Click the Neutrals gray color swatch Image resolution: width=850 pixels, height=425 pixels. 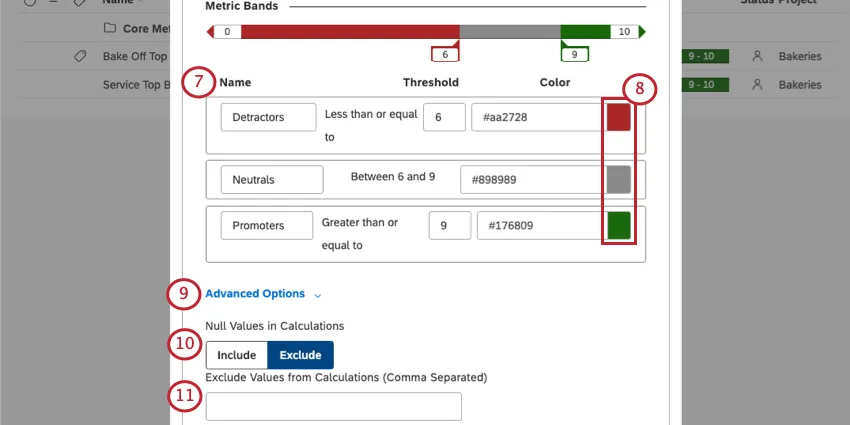pyautogui.click(x=619, y=179)
